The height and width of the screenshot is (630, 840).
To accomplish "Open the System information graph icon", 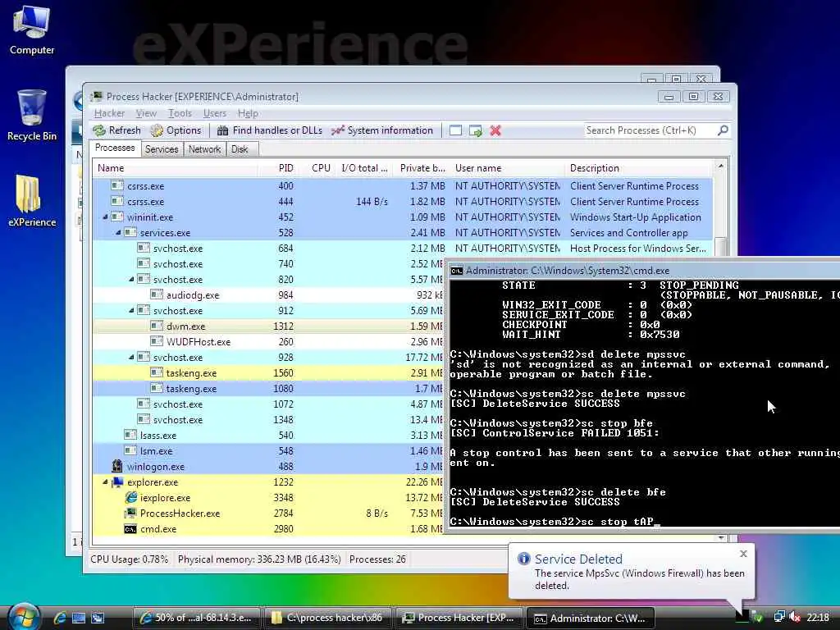I will coord(337,130).
